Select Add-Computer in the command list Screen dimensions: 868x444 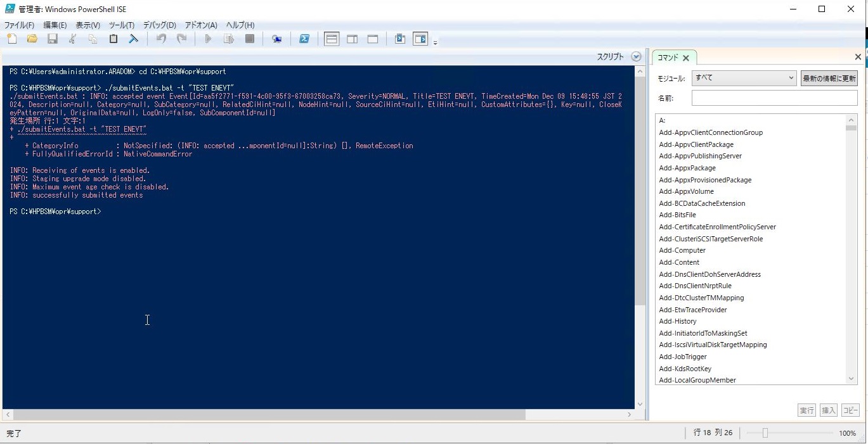(x=682, y=250)
